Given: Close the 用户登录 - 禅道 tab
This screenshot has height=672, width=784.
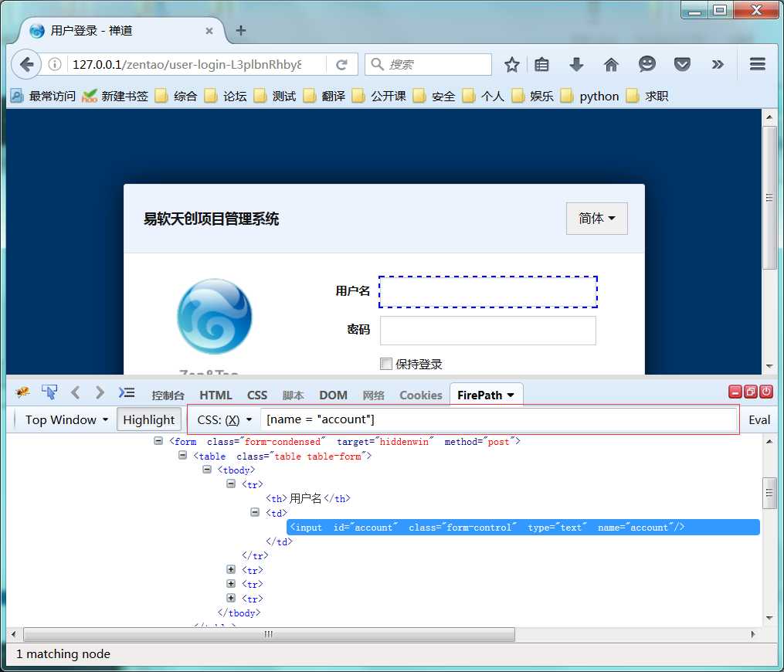Looking at the screenshot, I should coord(209,31).
